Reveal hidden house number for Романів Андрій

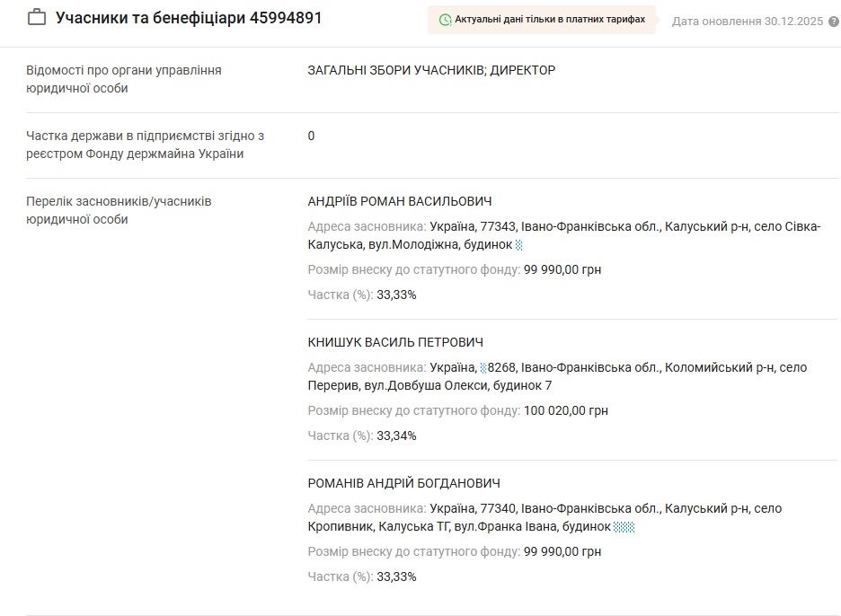624,527
